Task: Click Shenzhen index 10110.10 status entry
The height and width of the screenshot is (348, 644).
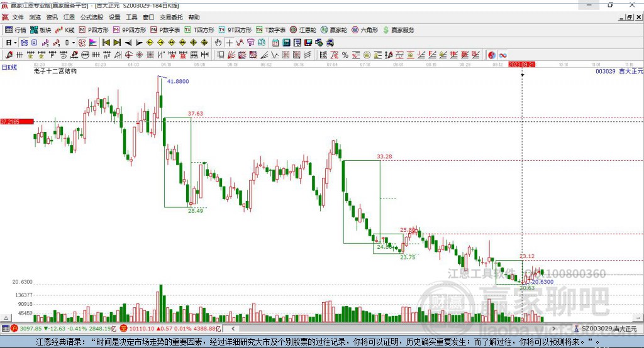Action: (x=170, y=329)
